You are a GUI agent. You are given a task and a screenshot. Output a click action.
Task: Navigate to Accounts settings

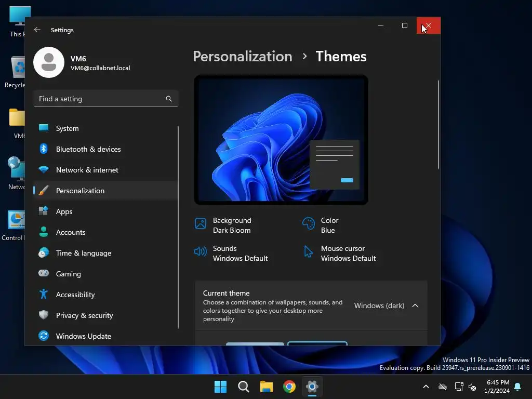pos(105,232)
